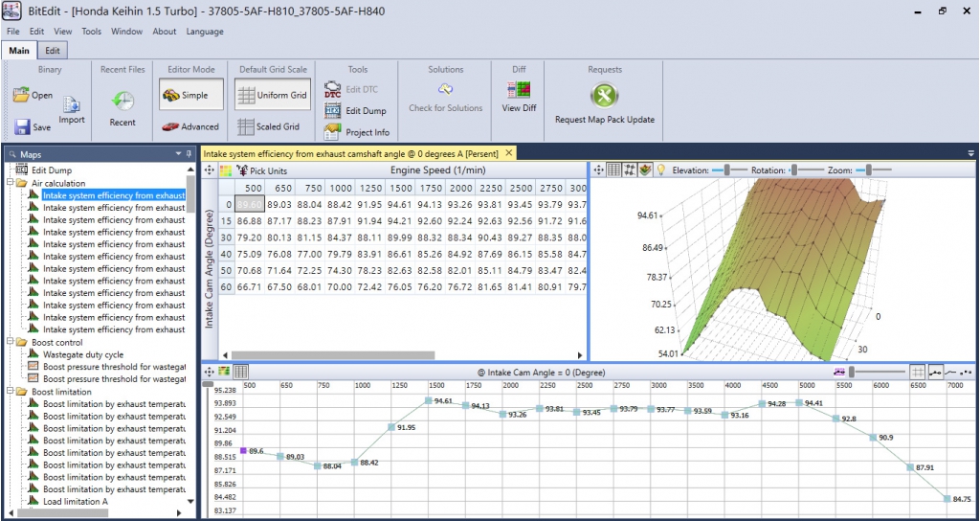Screen dimensions: 980x521
Task: Click the move handle icon of the 2D graph pane
Action: point(210,372)
